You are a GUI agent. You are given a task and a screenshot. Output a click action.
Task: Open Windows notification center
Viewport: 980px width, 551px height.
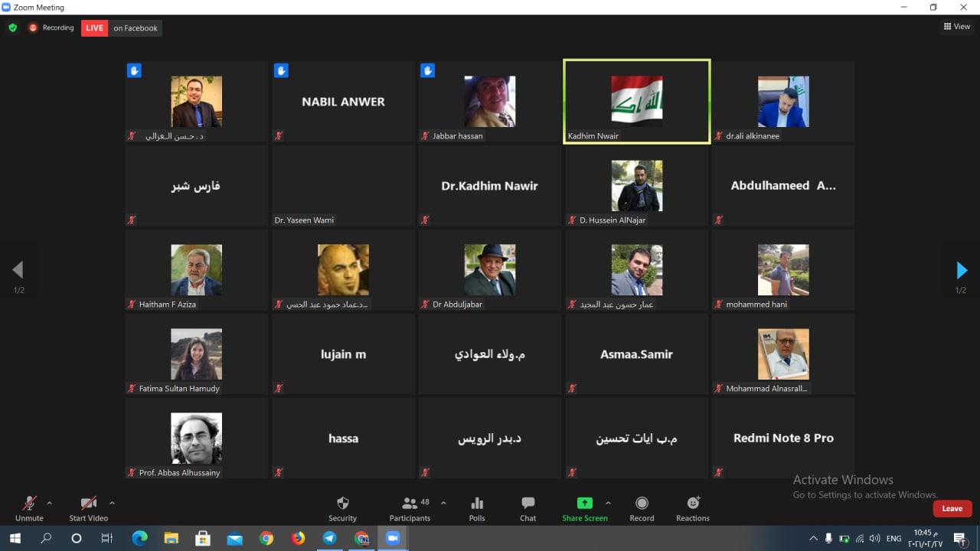coord(959,539)
